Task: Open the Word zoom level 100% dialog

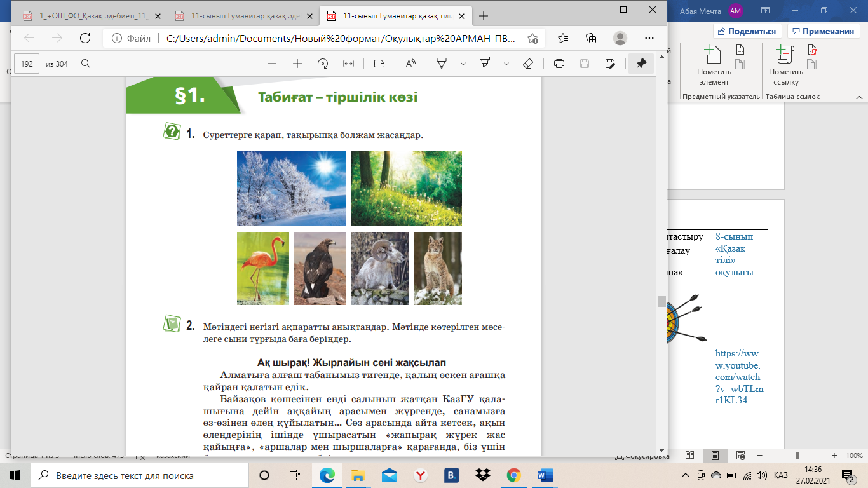Action: [853, 456]
